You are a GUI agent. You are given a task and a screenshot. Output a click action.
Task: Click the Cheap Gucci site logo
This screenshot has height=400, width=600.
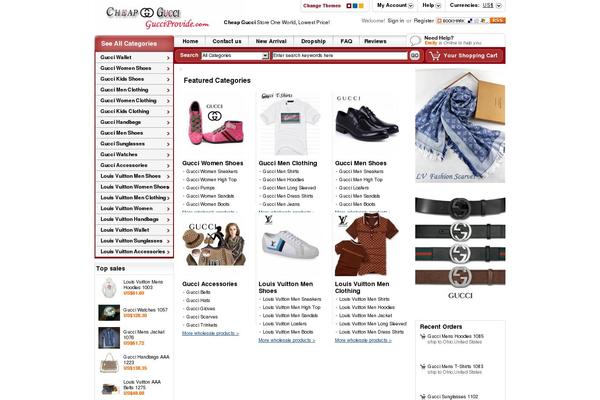tap(157, 18)
